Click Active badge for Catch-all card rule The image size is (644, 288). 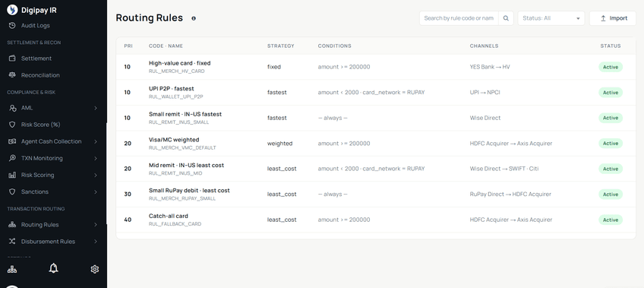click(x=611, y=220)
